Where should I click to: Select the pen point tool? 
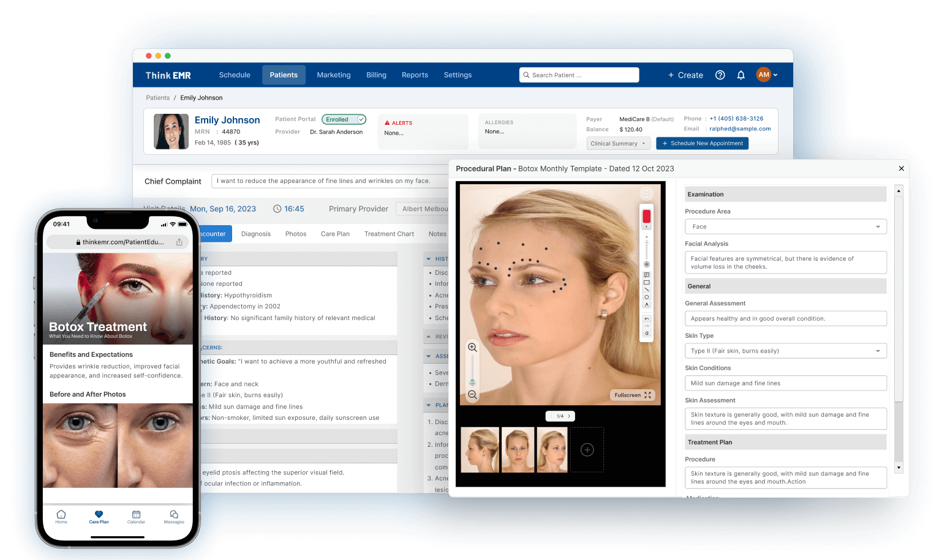pos(646,304)
